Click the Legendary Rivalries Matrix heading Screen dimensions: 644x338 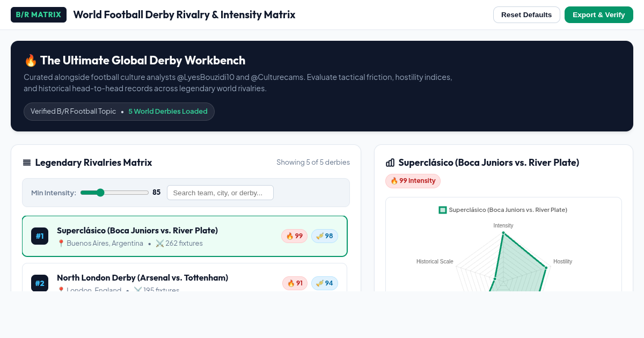93,163
